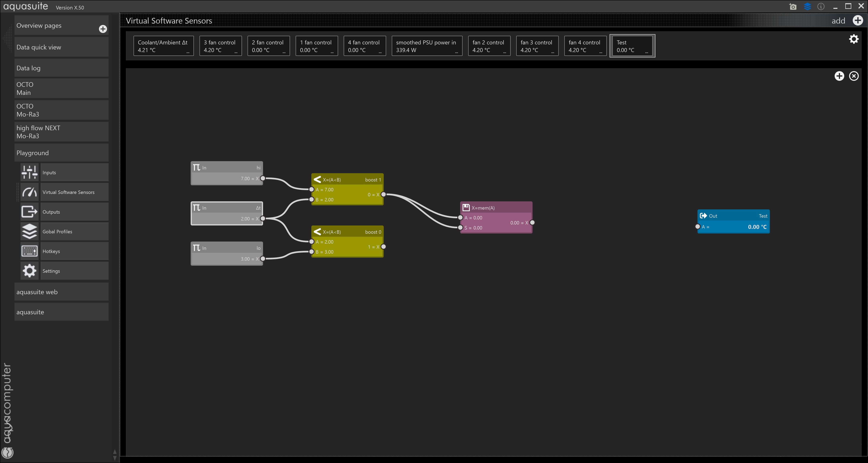Click the Outputs icon in Playground submenu

click(x=29, y=212)
